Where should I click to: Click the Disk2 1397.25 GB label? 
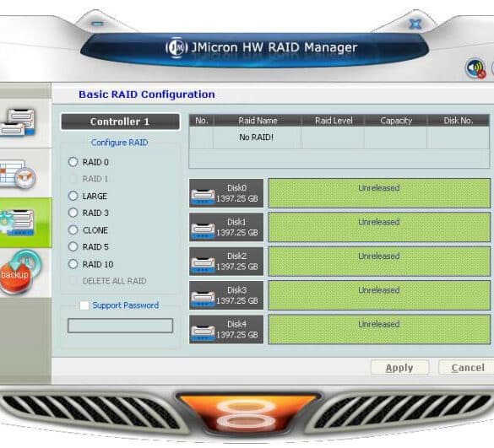[x=237, y=262]
